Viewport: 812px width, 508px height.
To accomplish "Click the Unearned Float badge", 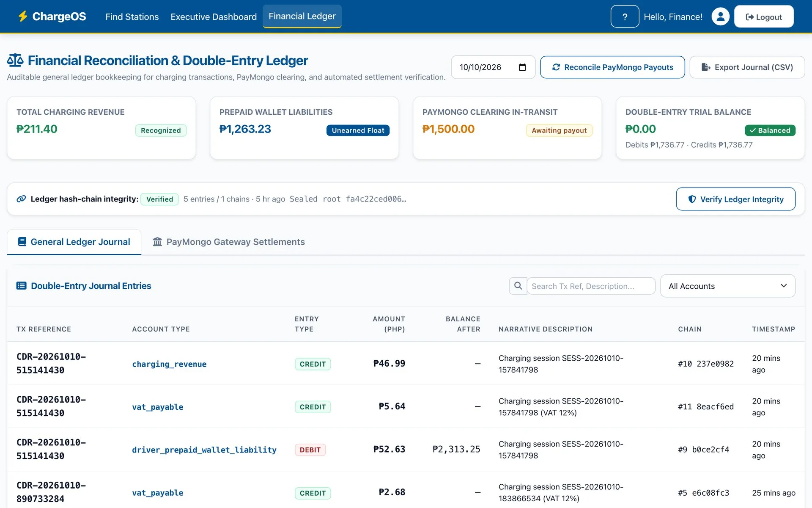I will (358, 130).
